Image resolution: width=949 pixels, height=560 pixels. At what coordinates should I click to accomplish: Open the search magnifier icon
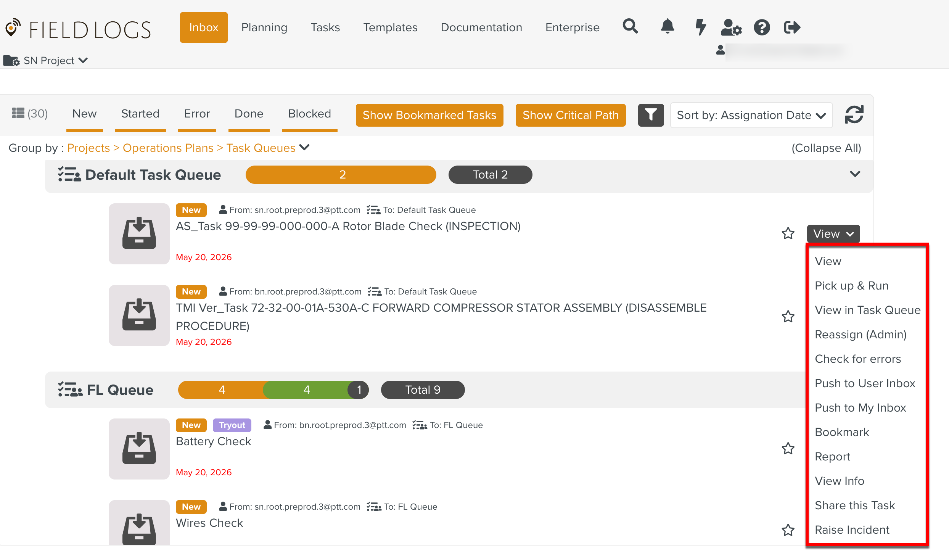pyautogui.click(x=630, y=27)
